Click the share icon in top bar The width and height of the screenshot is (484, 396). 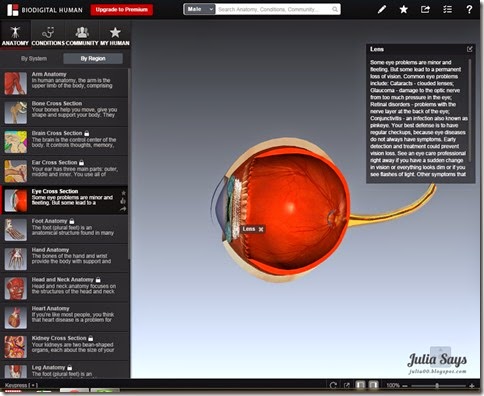click(x=425, y=9)
